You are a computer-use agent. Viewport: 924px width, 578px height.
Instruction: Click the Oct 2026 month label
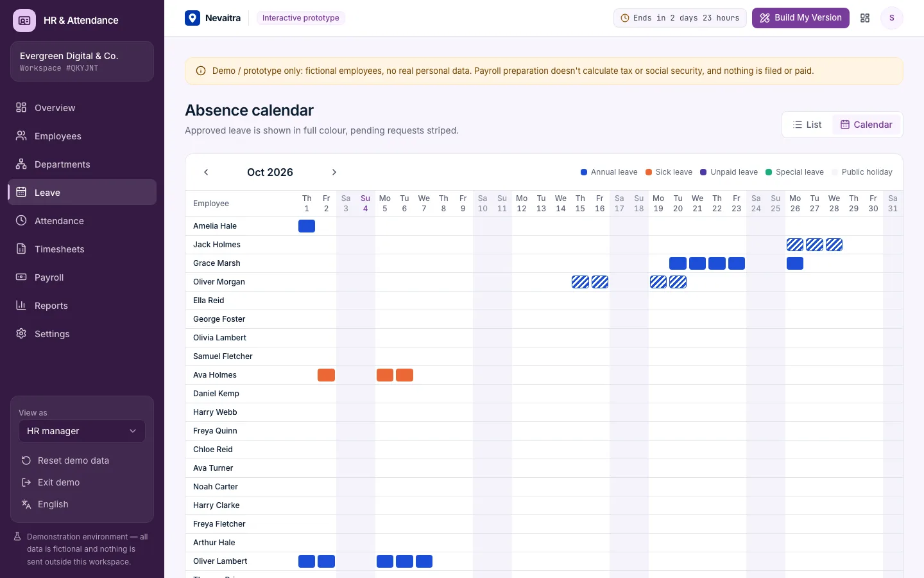pos(270,172)
